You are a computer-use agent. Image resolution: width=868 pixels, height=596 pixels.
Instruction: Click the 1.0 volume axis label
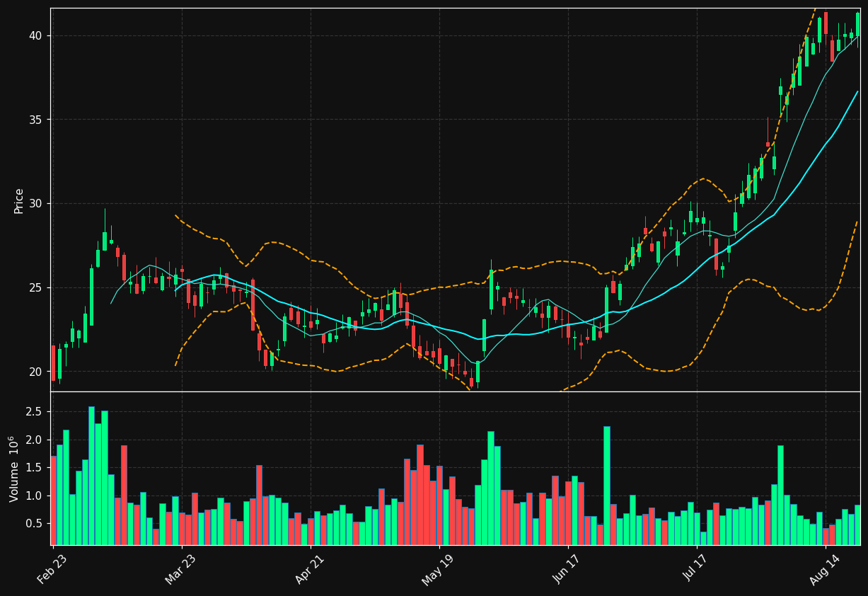click(35, 495)
